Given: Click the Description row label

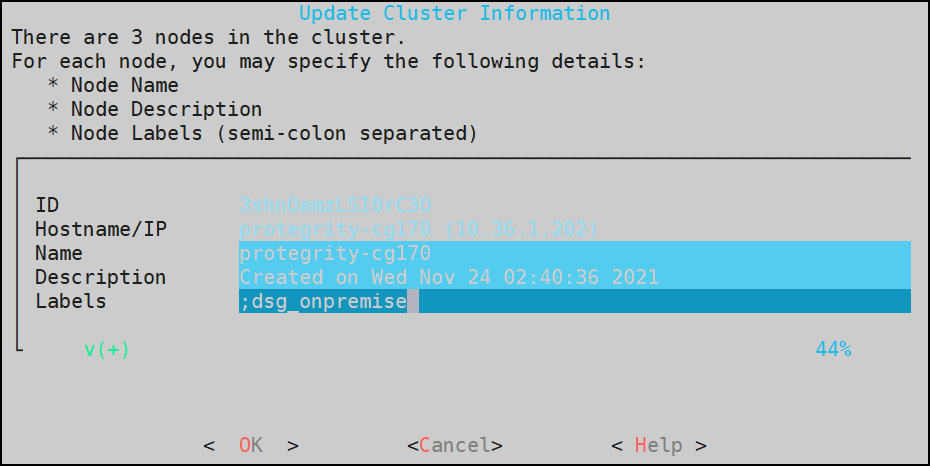Looking at the screenshot, I should [100, 277].
